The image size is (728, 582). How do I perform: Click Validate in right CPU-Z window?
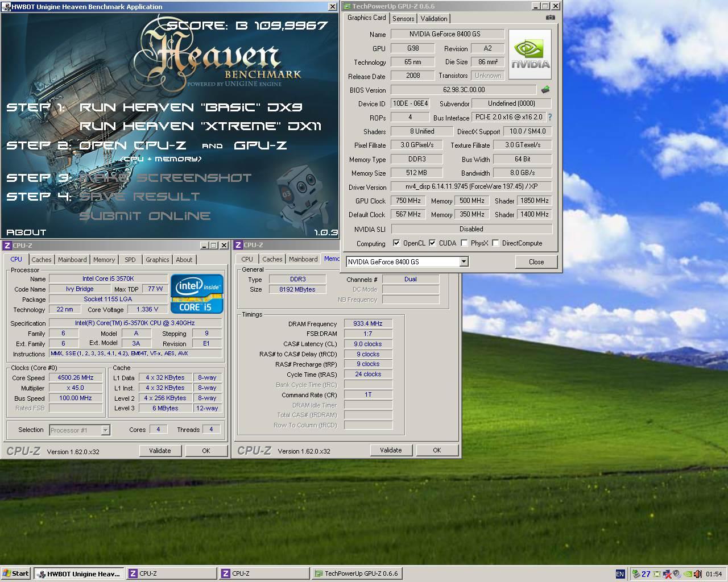click(x=391, y=450)
